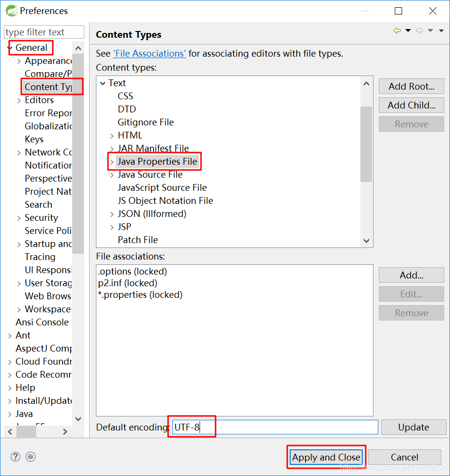Screen dimensions: 450x476
Task: Click the back navigation arrow icon
Action: click(x=397, y=31)
